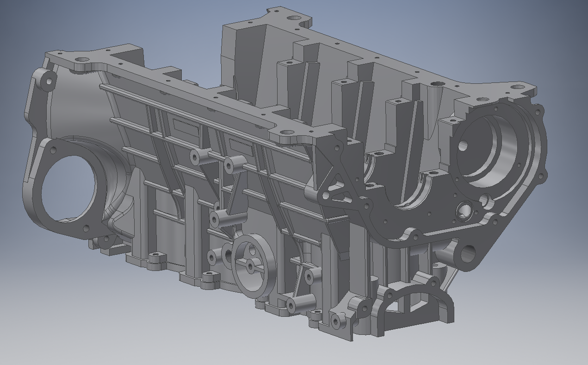Select the bolt hole on near top flange corner
This screenshot has height=365, width=588.
(288, 132)
